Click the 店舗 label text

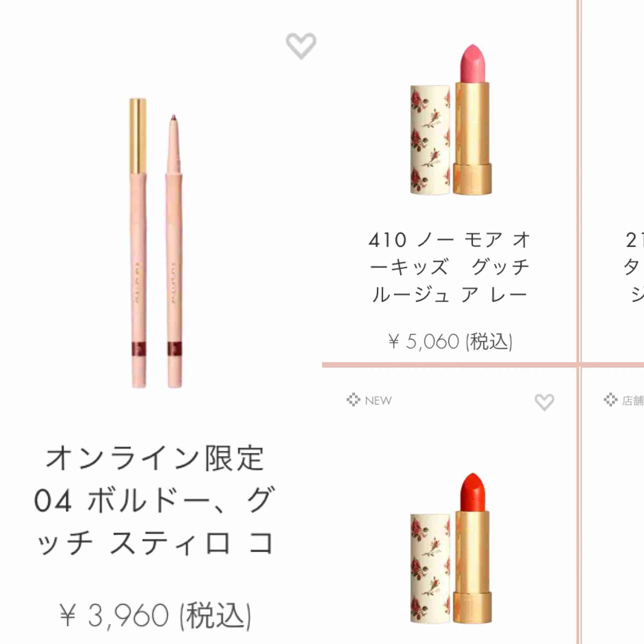[633, 400]
